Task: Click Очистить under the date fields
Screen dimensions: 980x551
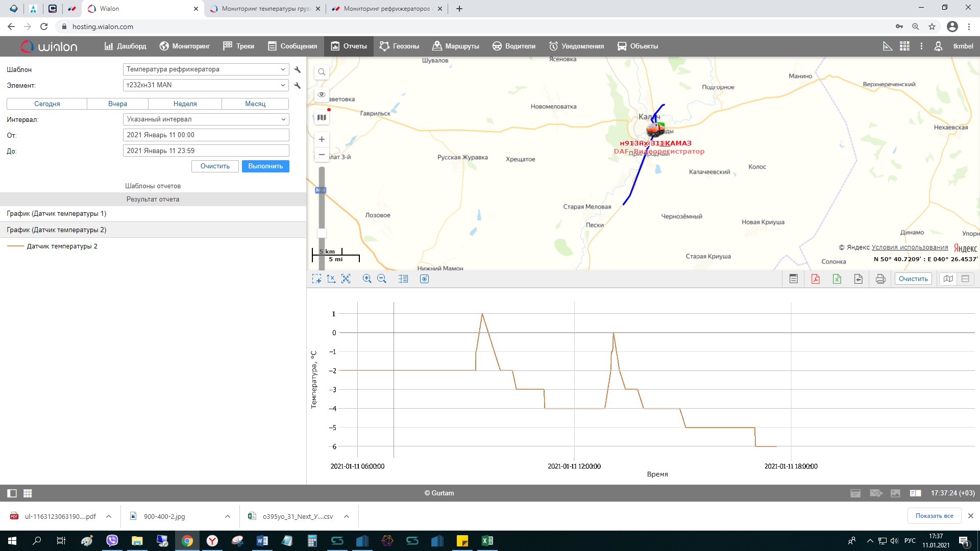Action: [x=215, y=166]
